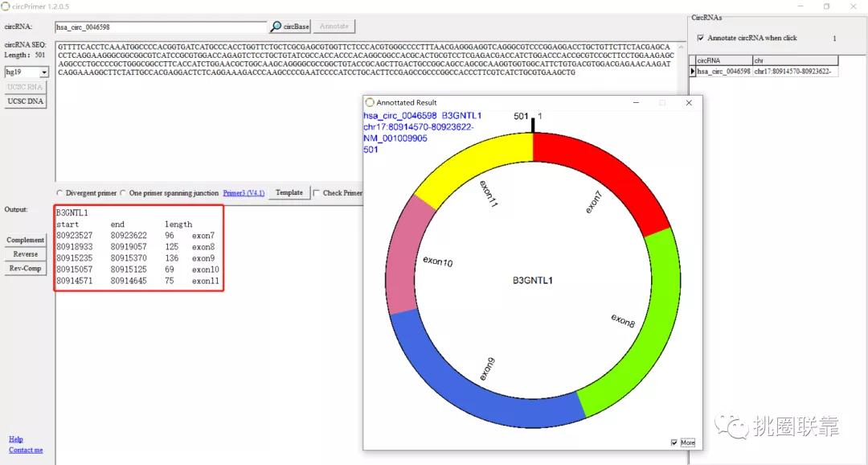Click the chr column header
This screenshot has height=465, width=868.
click(x=794, y=60)
